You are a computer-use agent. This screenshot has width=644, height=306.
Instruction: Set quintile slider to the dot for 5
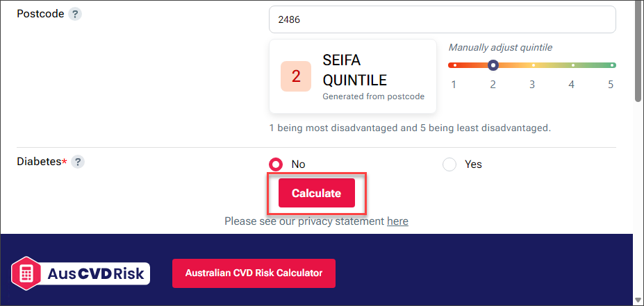click(x=612, y=65)
